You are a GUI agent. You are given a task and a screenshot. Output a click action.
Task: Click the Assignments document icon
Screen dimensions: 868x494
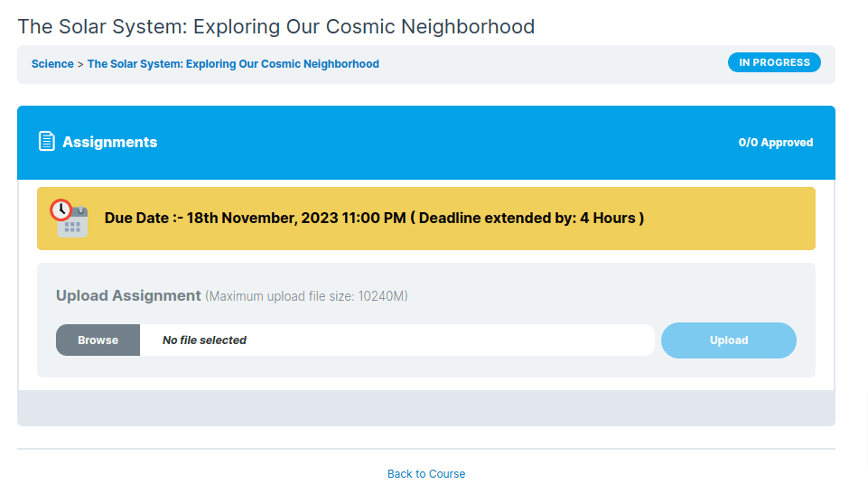[46, 142]
